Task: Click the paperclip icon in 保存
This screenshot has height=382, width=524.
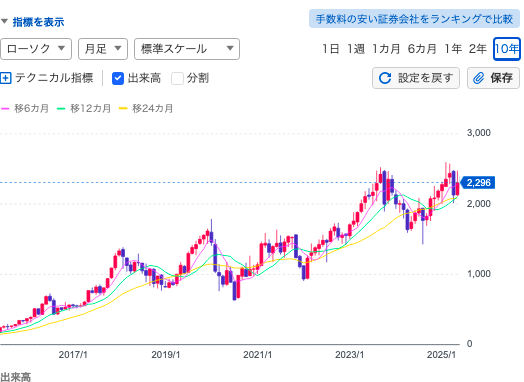Action: [x=479, y=78]
